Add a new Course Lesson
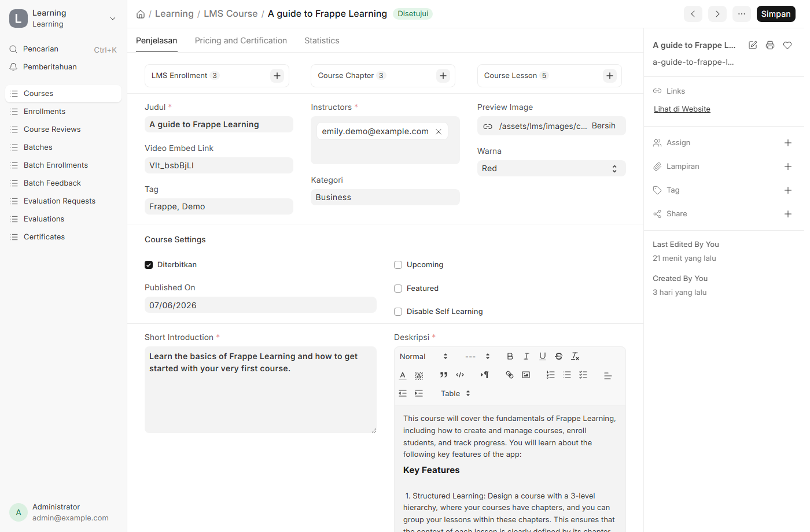The image size is (810, 532). (x=610, y=76)
